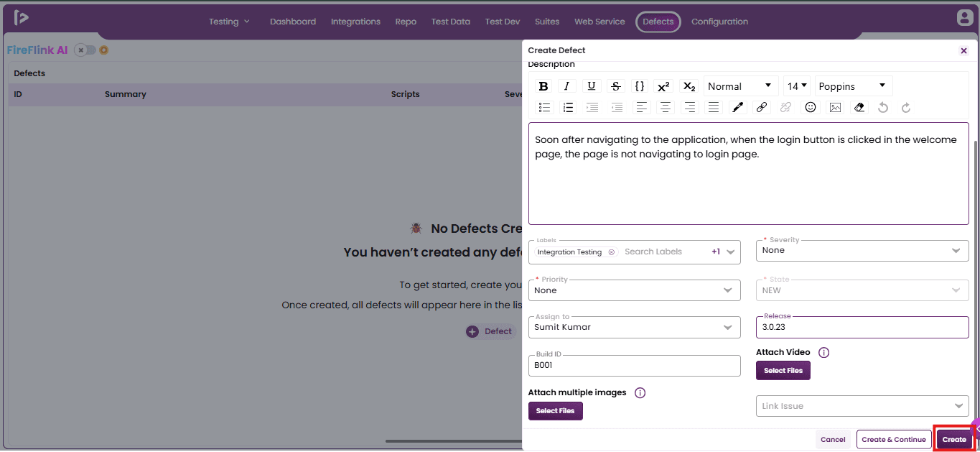Go to the Integrations tab
The image size is (980, 452).
point(355,22)
